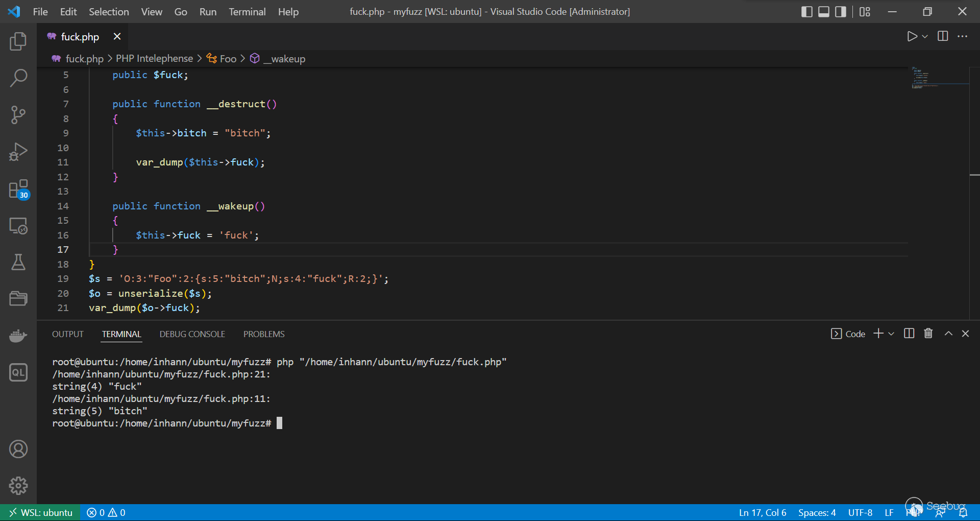Image resolution: width=980 pixels, height=521 pixels.
Task: Toggle the secondary side bar layout button
Action: [x=840, y=12]
